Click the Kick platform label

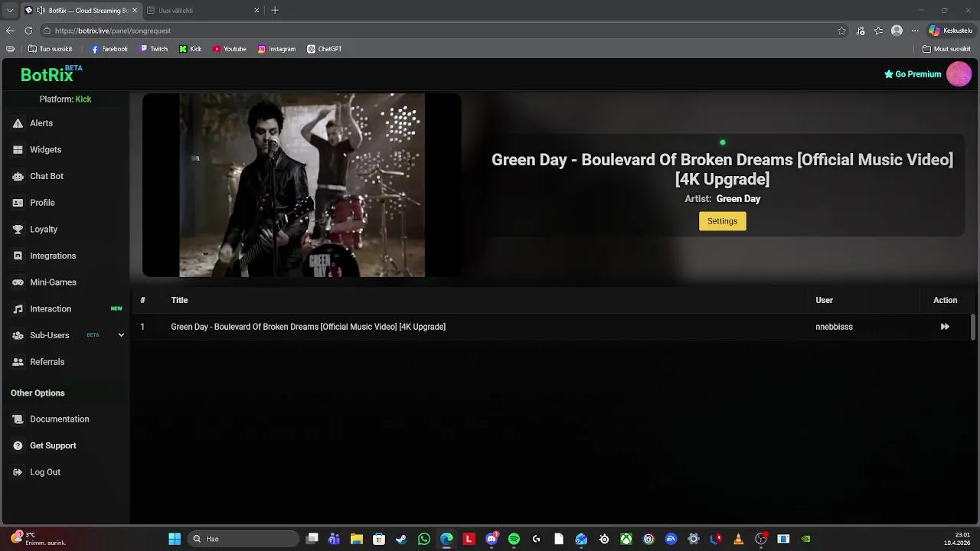click(83, 99)
